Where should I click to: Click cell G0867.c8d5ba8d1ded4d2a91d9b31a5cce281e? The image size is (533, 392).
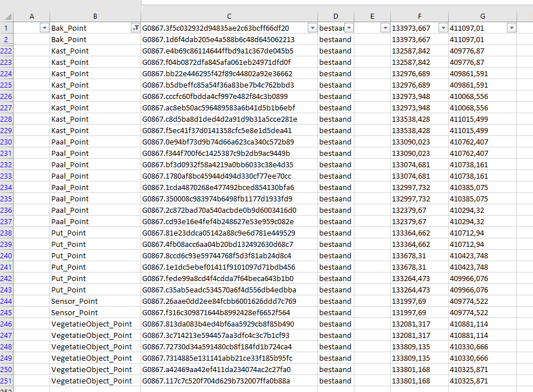(229, 119)
